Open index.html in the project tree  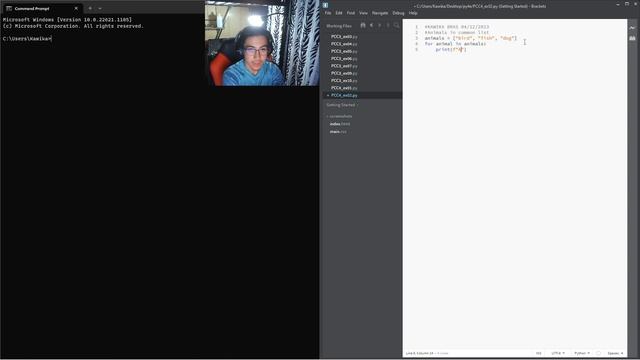click(x=340, y=124)
